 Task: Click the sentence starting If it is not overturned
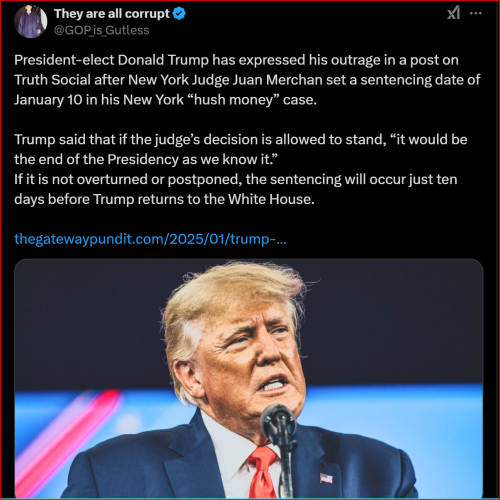tap(236, 189)
